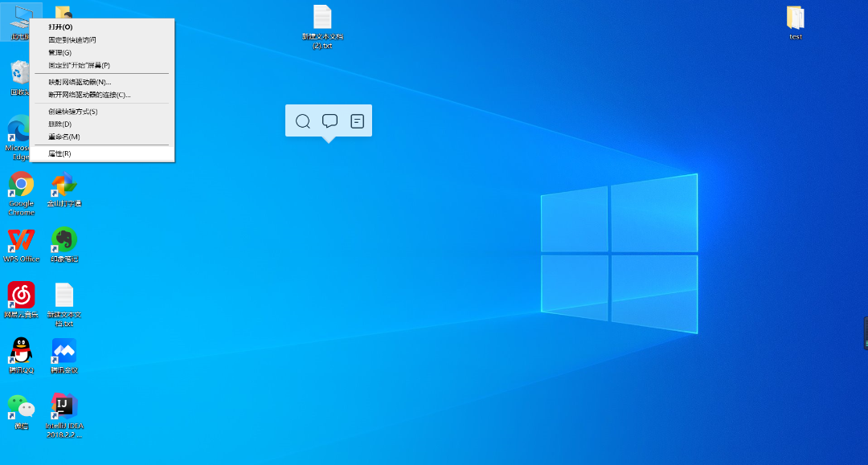Select 打开(O) in the context menu
This screenshot has height=465, width=868.
[102, 27]
